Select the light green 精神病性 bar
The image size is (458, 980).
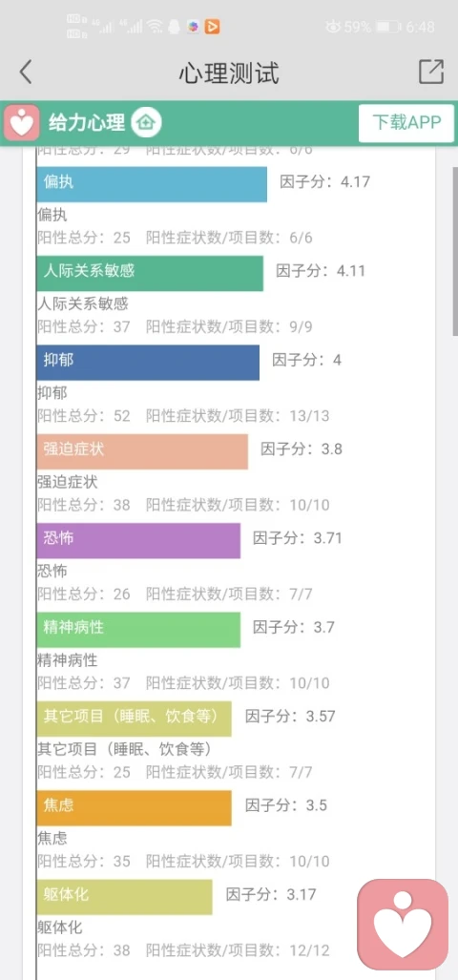pos(138,630)
